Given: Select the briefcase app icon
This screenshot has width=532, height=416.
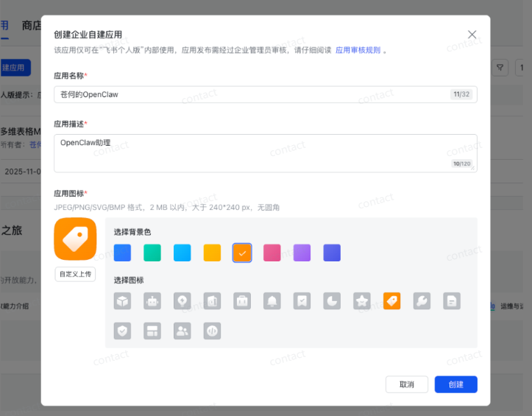Looking at the screenshot, I should (242, 301).
